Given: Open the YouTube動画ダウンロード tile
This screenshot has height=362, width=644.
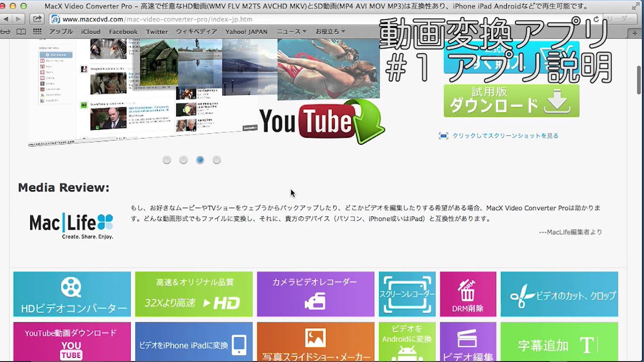Looking at the screenshot, I should point(72,342).
